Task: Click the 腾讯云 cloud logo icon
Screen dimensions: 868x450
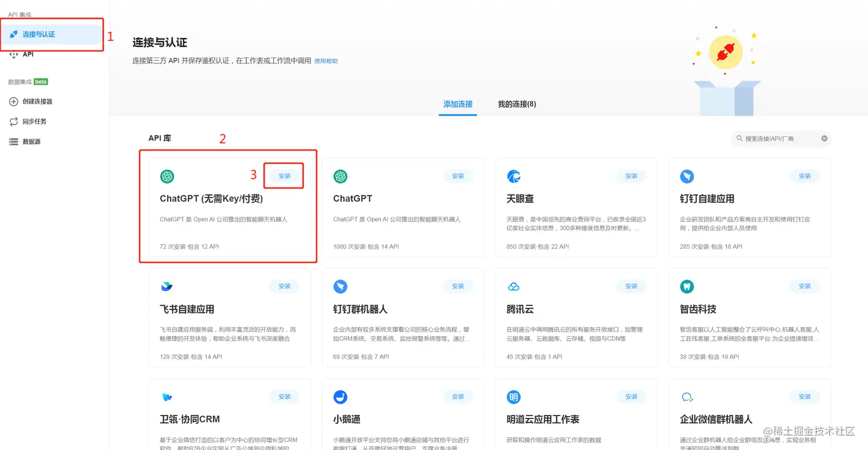Action: click(514, 286)
